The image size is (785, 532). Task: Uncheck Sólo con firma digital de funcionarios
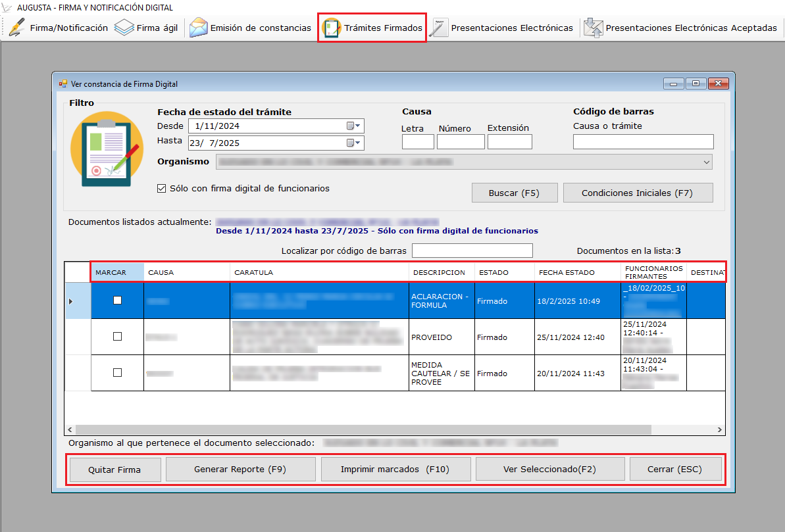click(x=161, y=189)
